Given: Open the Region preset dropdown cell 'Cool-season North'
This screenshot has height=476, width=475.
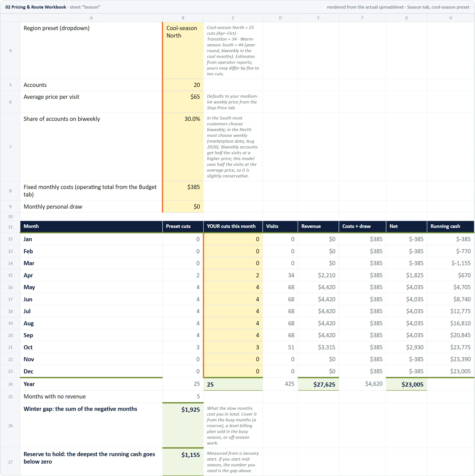Looking at the screenshot, I should [183, 50].
